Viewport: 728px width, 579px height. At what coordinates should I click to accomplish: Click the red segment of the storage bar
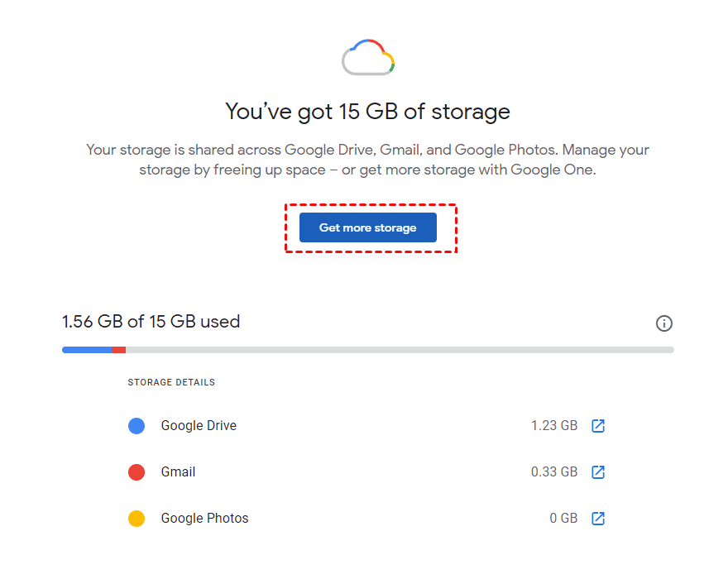119,350
